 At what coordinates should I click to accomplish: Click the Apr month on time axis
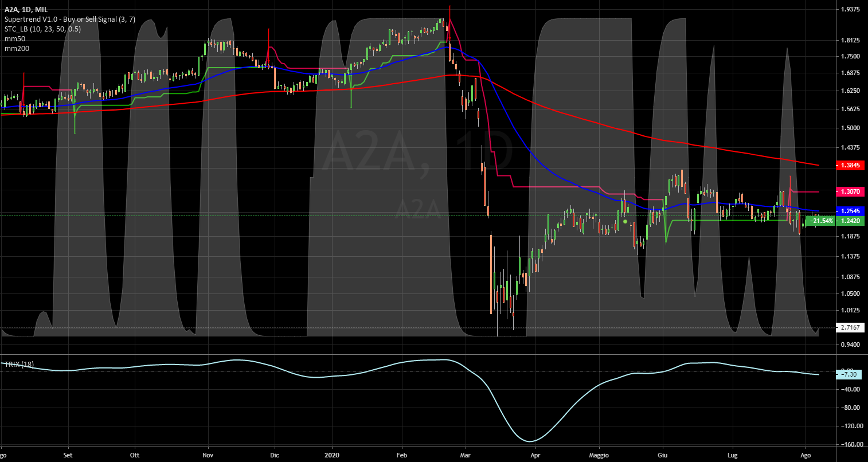(x=535, y=455)
